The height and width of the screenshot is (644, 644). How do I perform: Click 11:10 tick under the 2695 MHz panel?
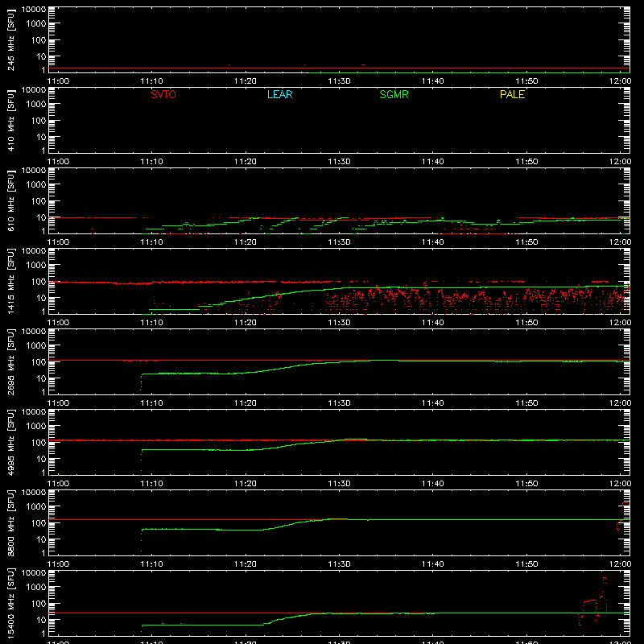coord(151,403)
